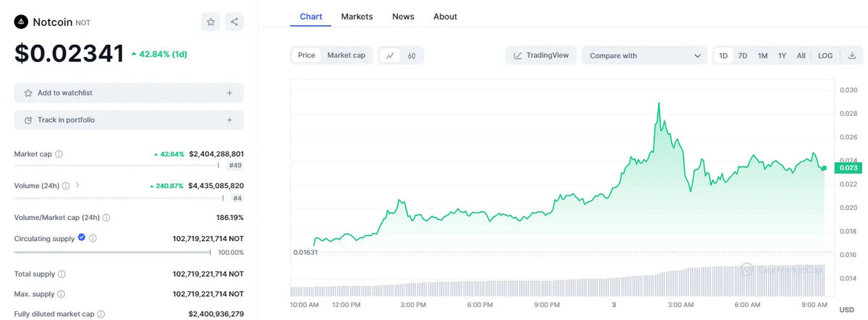
Task: Click the 0.01631 opening price label
Action: pyautogui.click(x=305, y=252)
